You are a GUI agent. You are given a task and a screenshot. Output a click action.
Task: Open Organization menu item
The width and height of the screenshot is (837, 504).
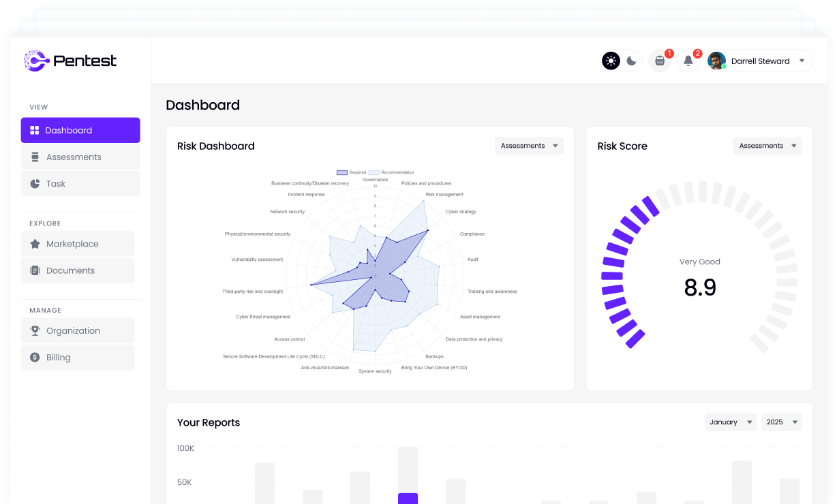pos(78,330)
